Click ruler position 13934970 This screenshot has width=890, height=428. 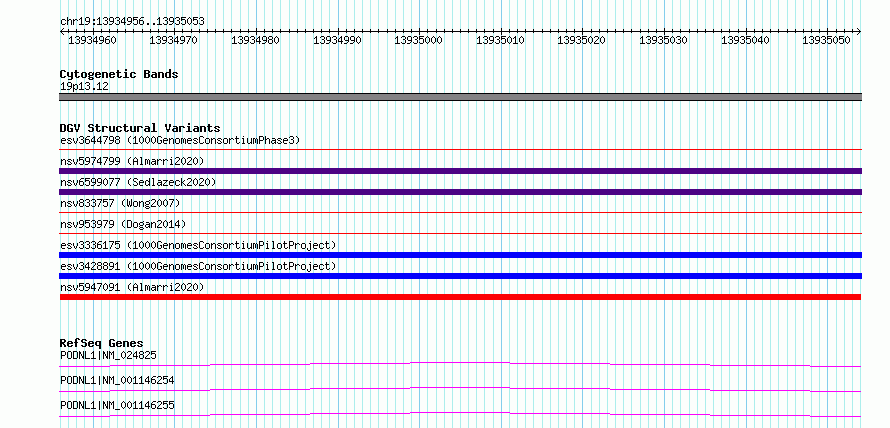click(x=174, y=40)
